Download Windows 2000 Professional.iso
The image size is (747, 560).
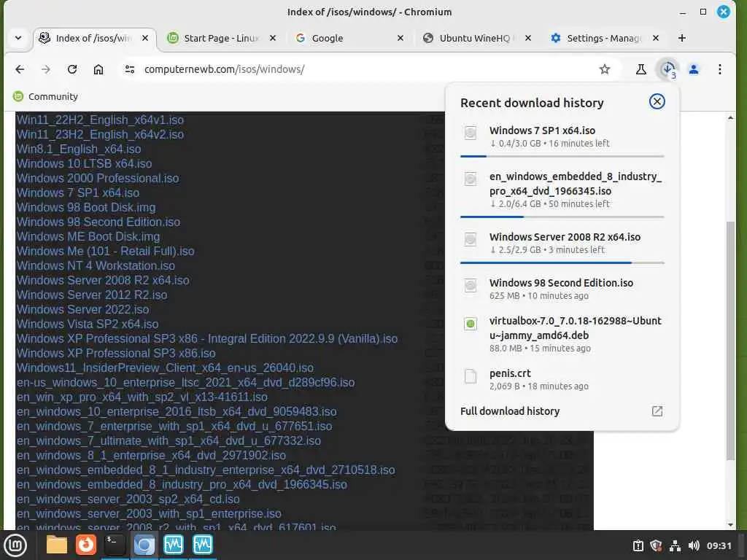click(98, 178)
